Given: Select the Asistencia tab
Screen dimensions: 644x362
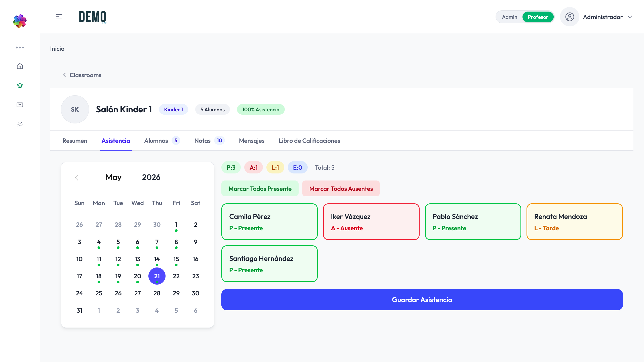Looking at the screenshot, I should click(116, 141).
